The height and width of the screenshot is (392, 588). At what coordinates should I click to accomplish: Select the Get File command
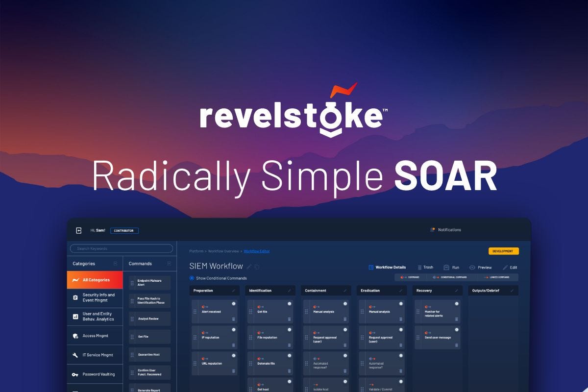[150, 337]
